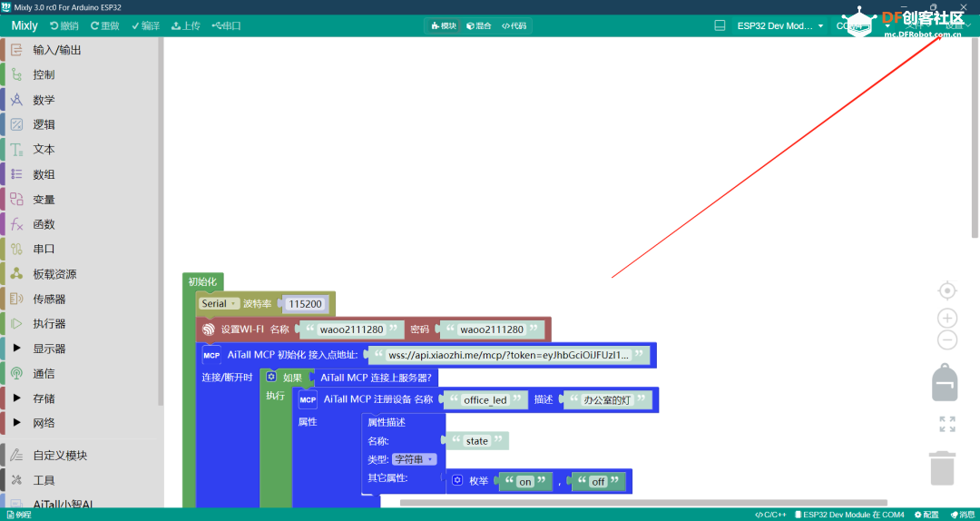
Task: Click the enum value on field
Action: pos(525,482)
